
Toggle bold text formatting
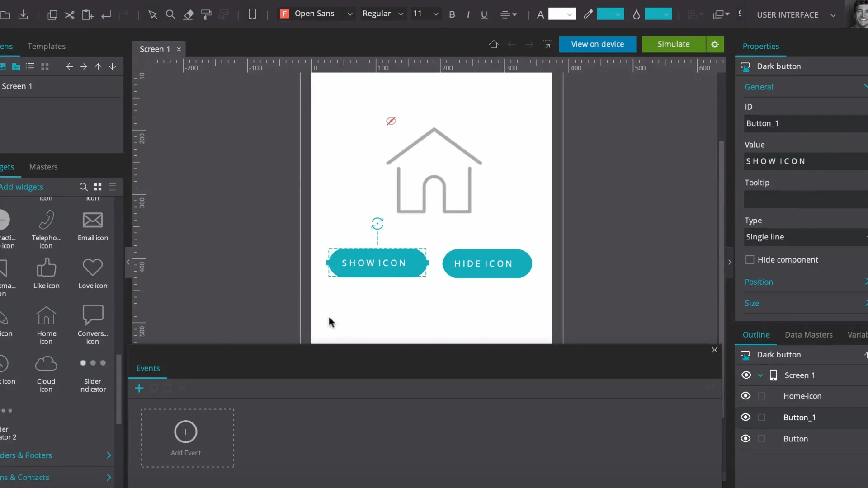point(452,14)
